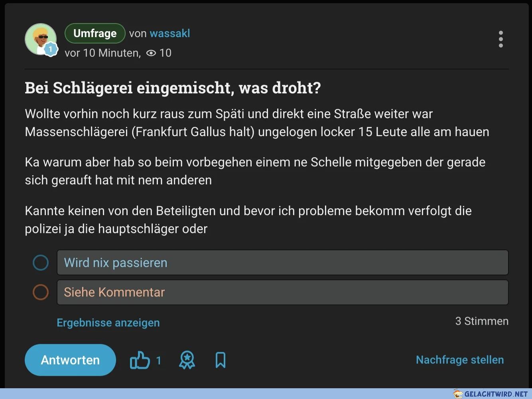This screenshot has height=399, width=532.
Task: Open the three-dot options menu
Action: [501, 39]
